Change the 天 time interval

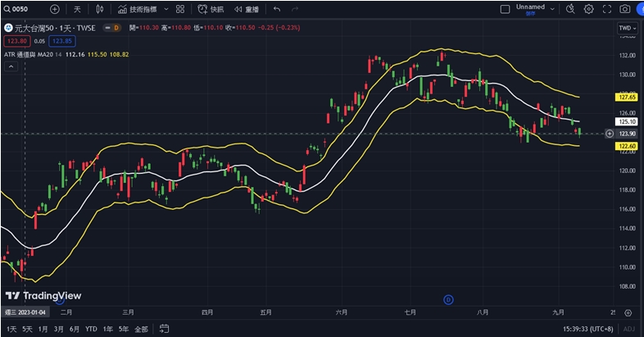tap(77, 9)
